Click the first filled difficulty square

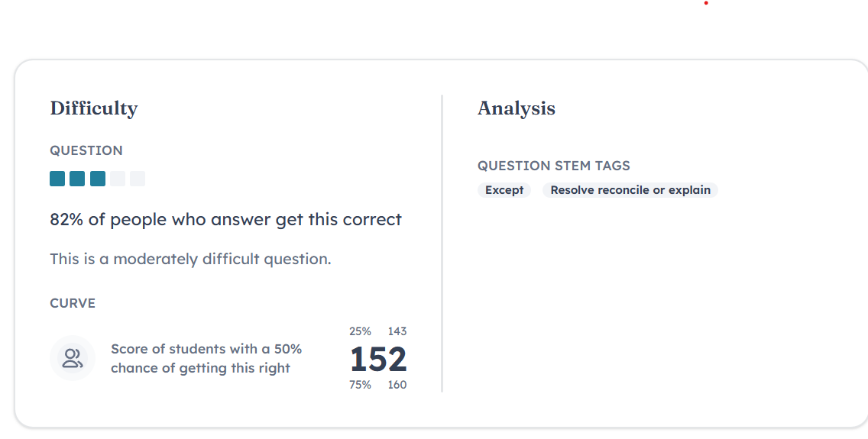[57, 179]
